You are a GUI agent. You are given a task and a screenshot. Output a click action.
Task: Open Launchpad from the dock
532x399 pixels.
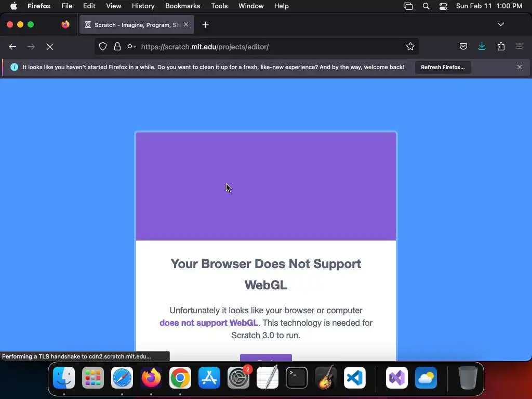point(93,378)
